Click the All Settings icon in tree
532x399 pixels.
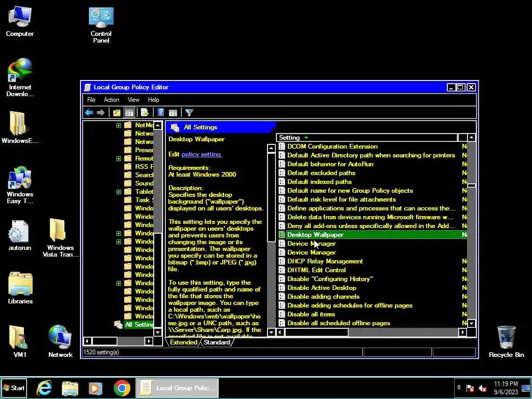click(118, 325)
